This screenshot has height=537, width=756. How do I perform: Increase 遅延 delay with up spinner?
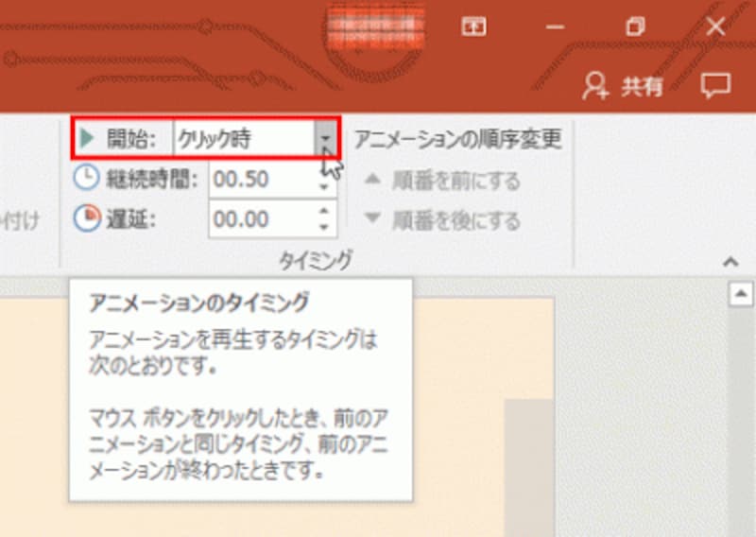coord(325,211)
